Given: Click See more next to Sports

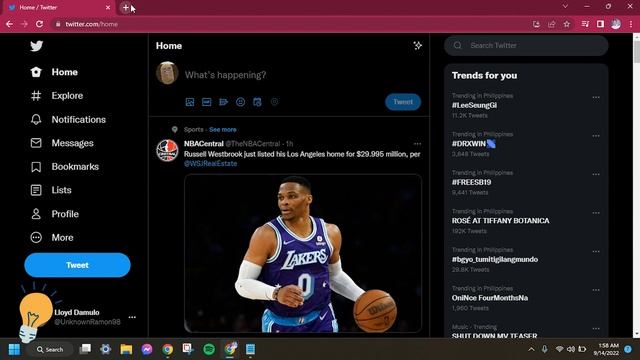Looking at the screenshot, I should (x=223, y=129).
